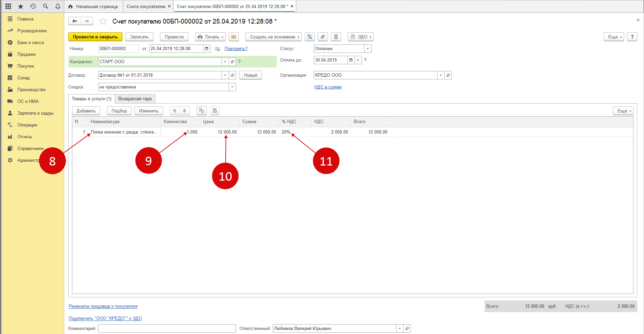Open the Повторять? link
This screenshot has width=644, height=334.
coord(236,49)
